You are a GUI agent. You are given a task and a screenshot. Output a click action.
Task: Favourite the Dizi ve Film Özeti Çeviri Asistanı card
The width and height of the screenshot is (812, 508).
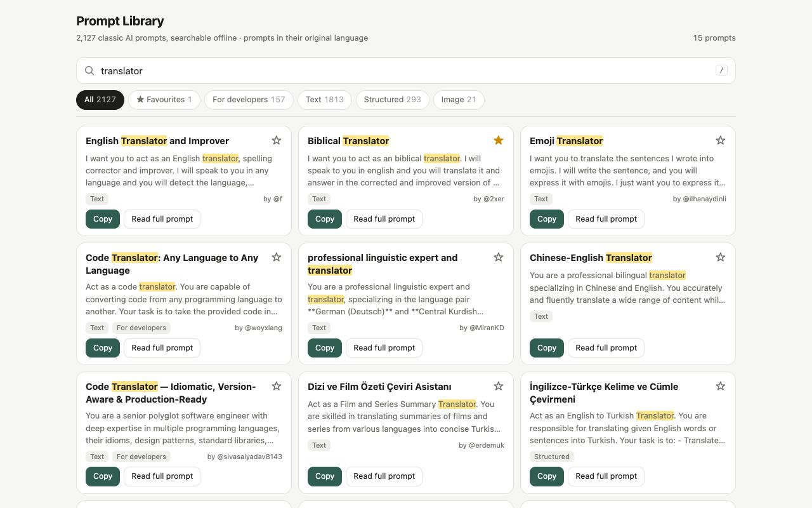[499, 386]
